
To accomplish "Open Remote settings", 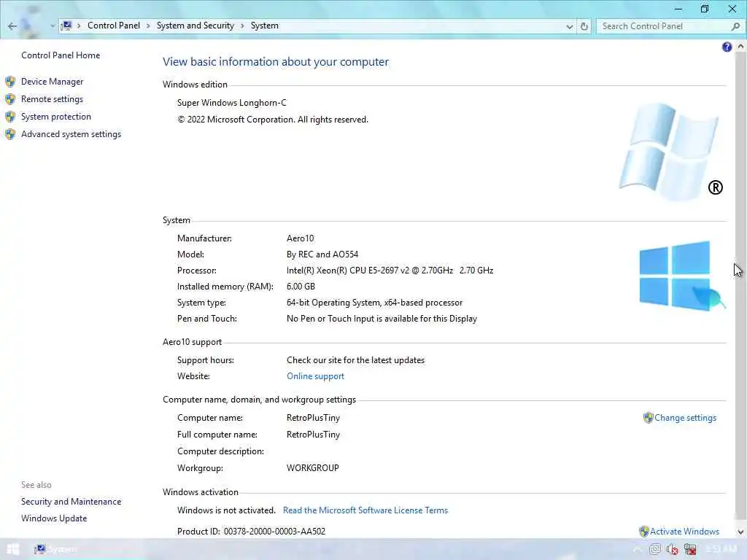I will [52, 99].
